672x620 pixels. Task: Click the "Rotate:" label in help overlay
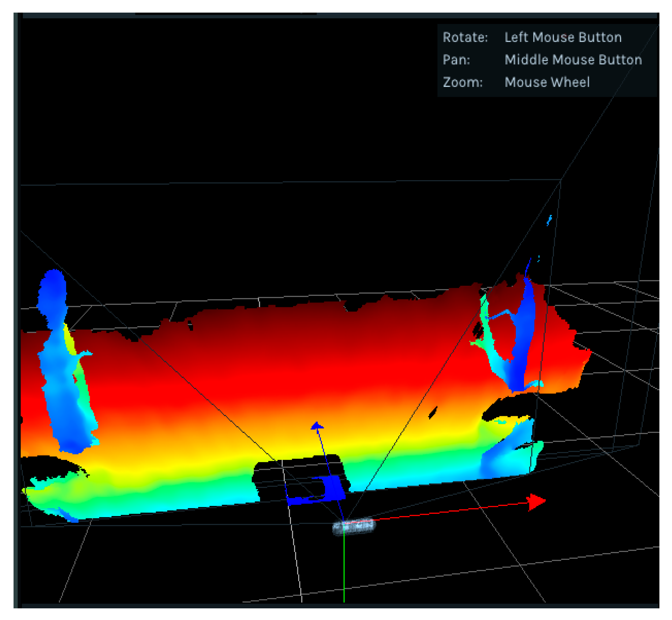point(465,37)
